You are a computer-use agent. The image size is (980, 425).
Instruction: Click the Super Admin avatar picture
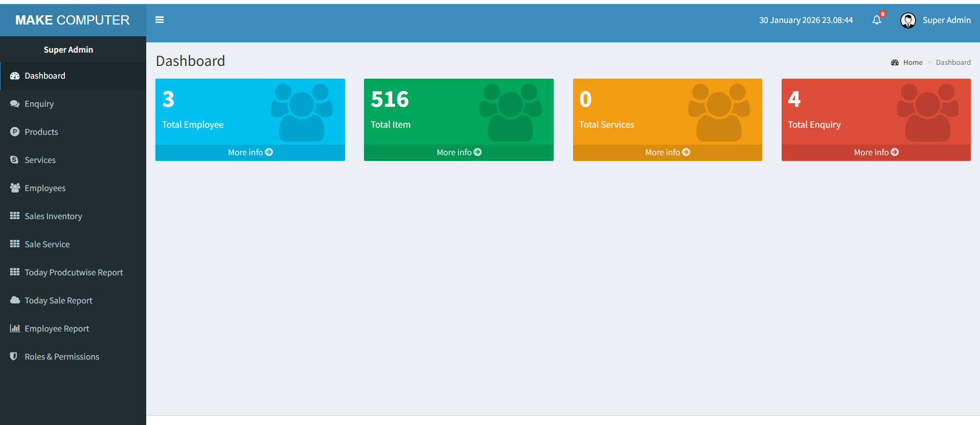[908, 20]
